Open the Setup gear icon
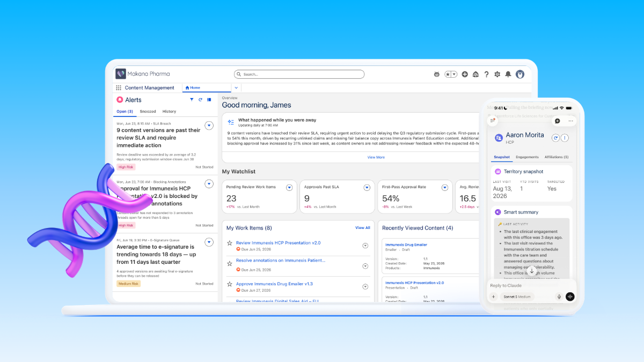The image size is (644, 362). coord(497,75)
